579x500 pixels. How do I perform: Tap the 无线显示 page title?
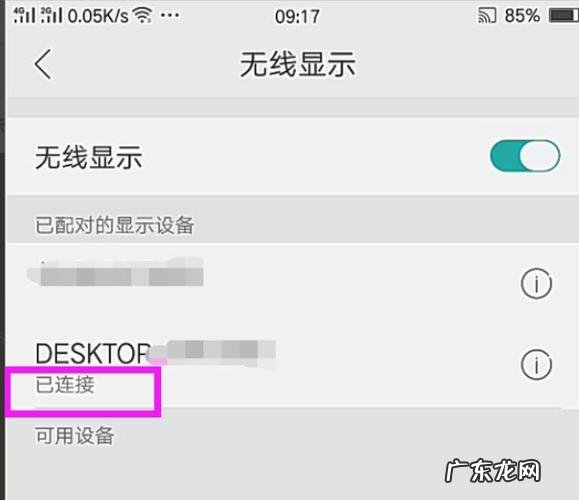point(297,64)
